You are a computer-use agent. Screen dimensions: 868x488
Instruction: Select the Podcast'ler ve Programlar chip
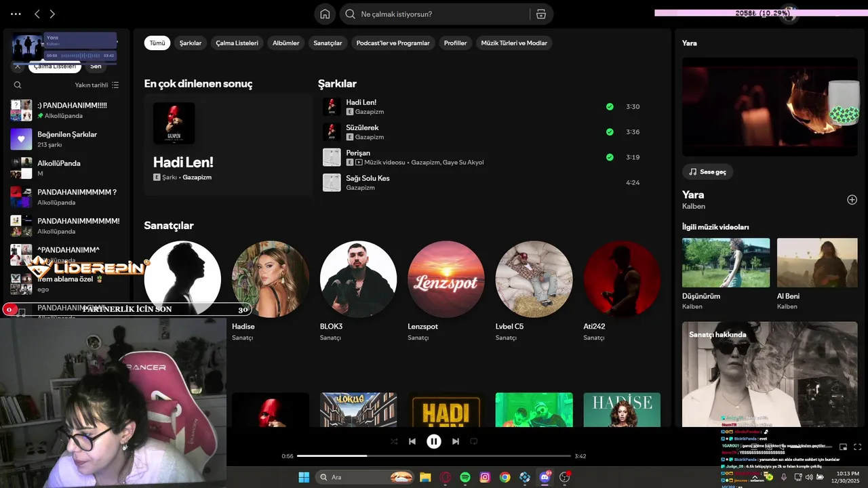[393, 43]
